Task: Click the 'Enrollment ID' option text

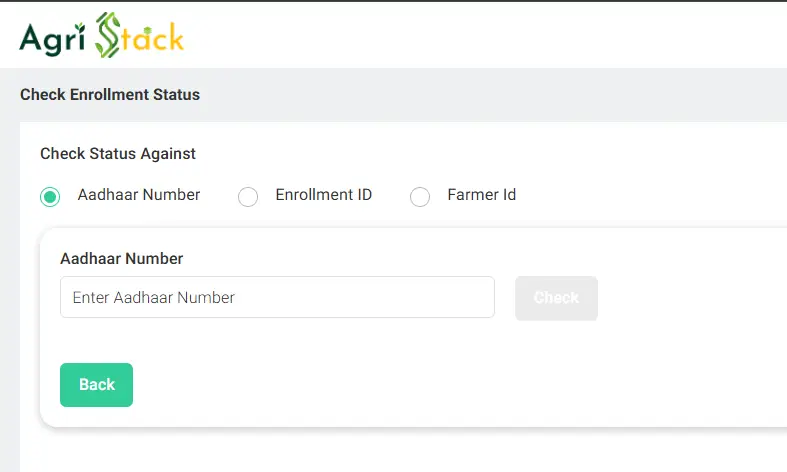Action: coord(323,195)
